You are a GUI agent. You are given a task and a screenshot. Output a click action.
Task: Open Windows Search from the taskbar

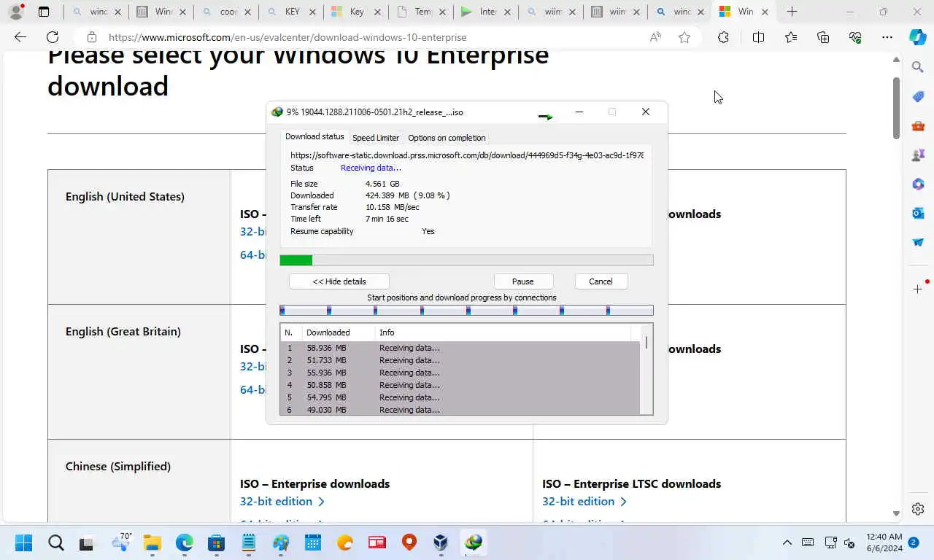[56, 542]
